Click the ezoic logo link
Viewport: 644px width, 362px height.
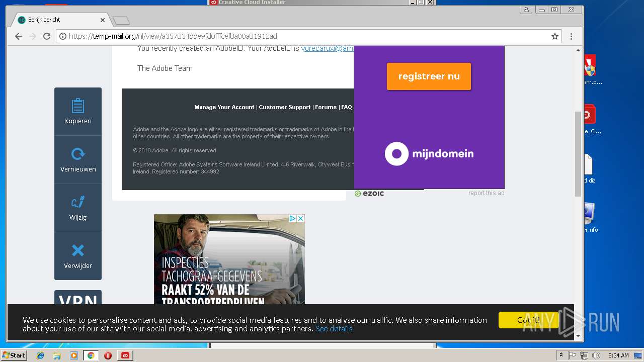point(369,194)
